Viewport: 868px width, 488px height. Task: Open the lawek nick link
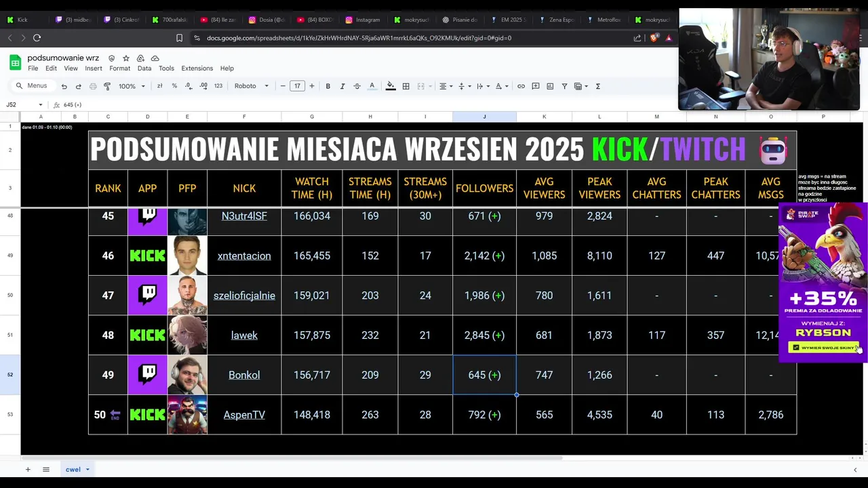click(x=244, y=335)
